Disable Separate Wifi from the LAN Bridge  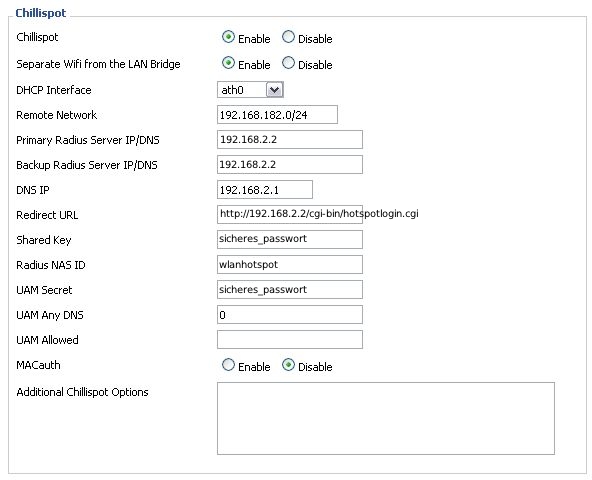coord(288,63)
